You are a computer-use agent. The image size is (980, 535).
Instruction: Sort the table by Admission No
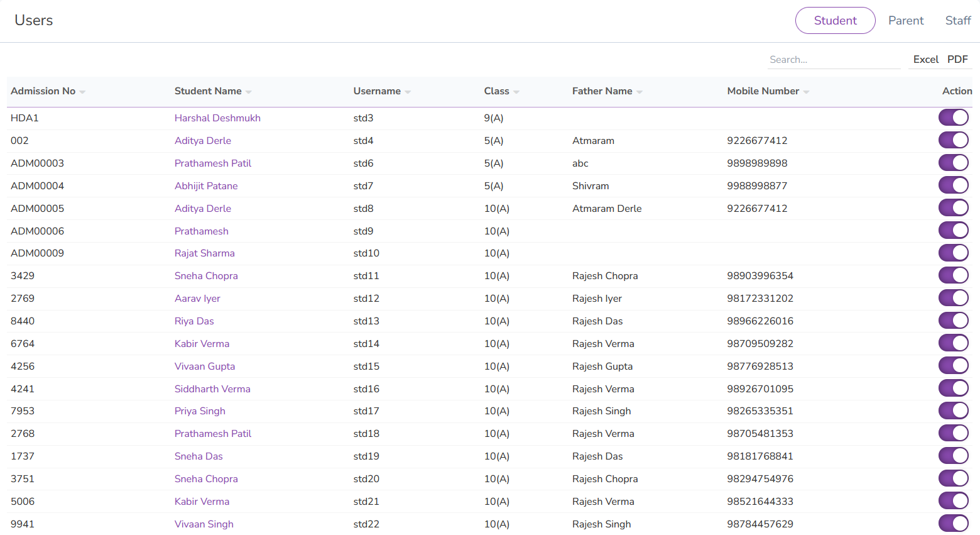click(82, 91)
